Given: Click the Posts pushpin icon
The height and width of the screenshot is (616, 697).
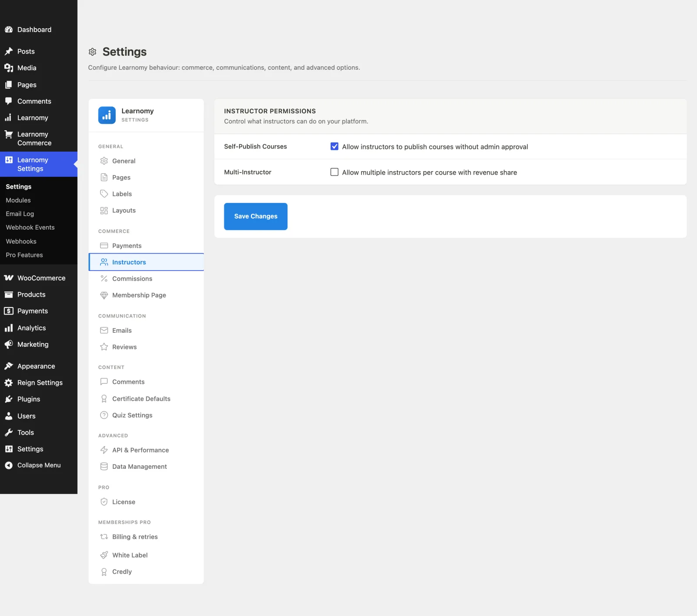Looking at the screenshot, I should click(9, 51).
